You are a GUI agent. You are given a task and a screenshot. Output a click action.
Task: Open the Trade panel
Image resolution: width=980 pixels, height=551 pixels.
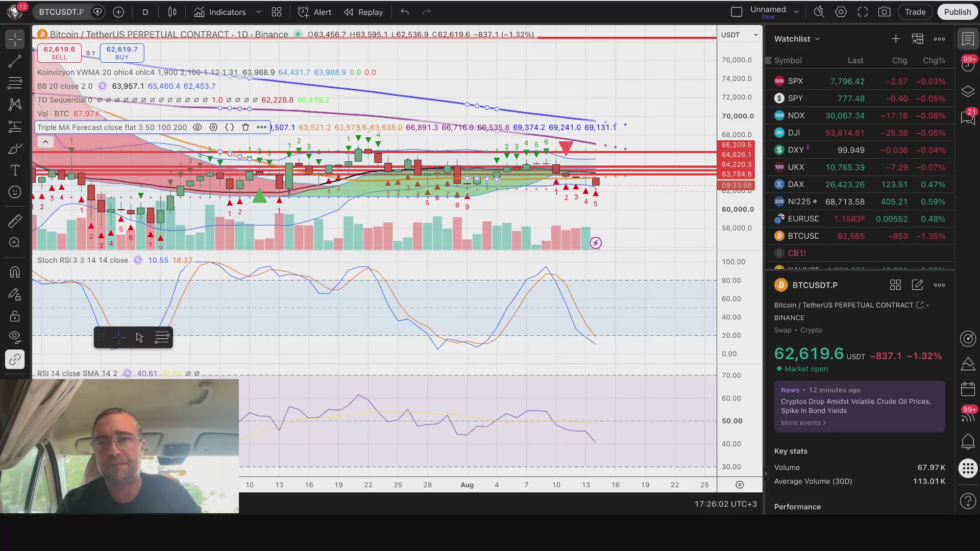(x=915, y=12)
